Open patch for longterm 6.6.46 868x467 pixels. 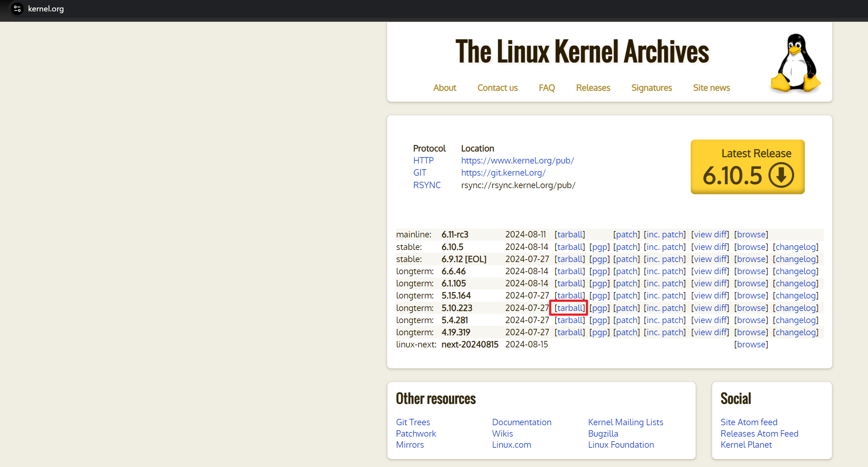point(626,271)
